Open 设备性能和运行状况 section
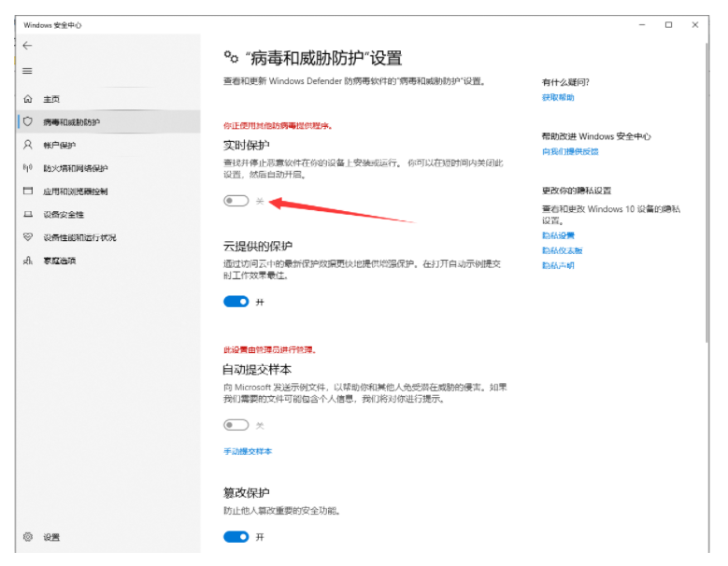This screenshot has height=566, width=728. (x=79, y=237)
